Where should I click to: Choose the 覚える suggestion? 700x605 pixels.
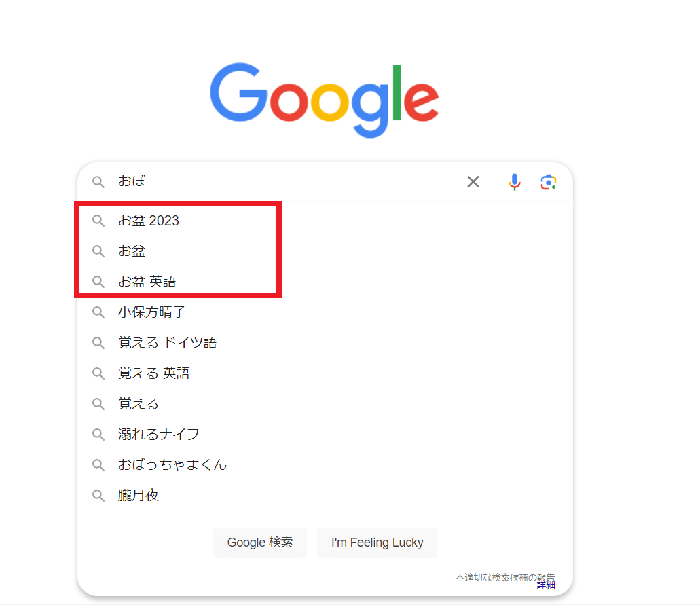[x=139, y=404]
